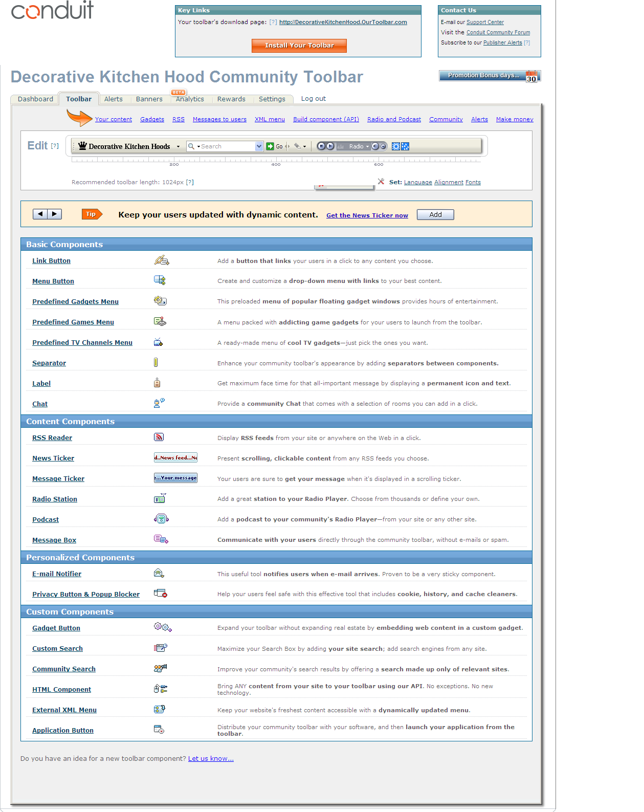Click the Publisher Alerts link
Screen dimensions: 644x812
click(503, 43)
